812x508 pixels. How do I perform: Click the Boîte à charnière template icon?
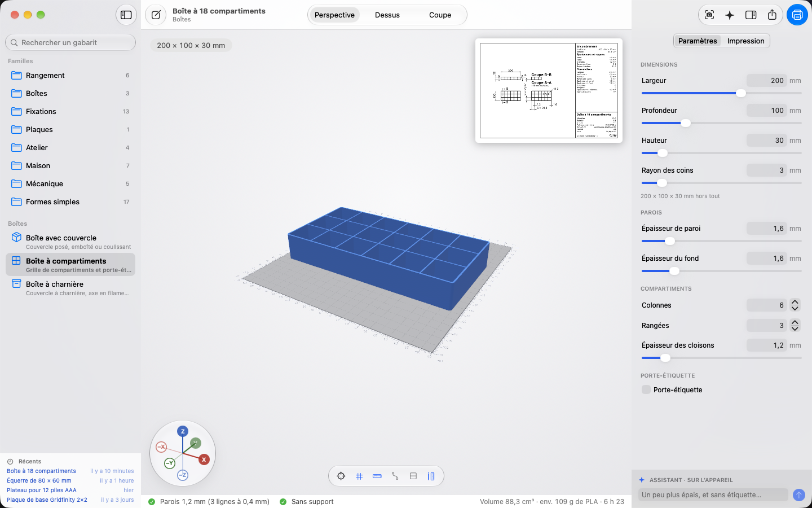tap(16, 284)
